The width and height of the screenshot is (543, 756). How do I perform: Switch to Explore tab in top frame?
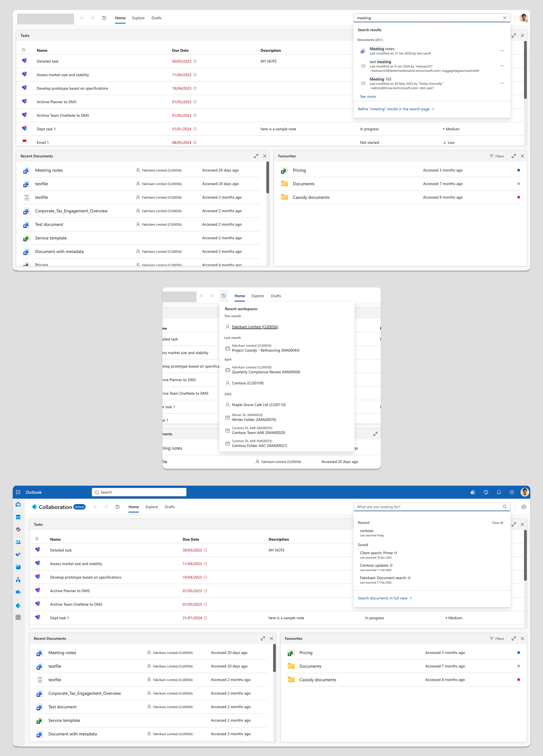[138, 18]
